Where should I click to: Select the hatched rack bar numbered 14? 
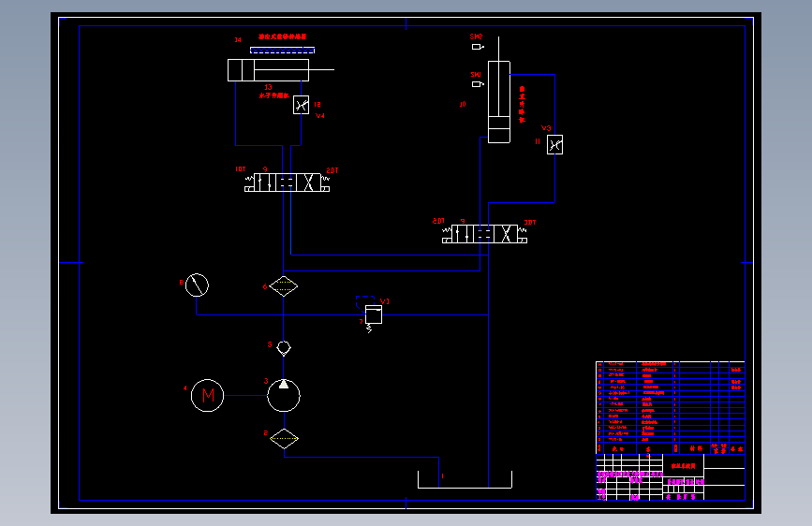click(282, 51)
